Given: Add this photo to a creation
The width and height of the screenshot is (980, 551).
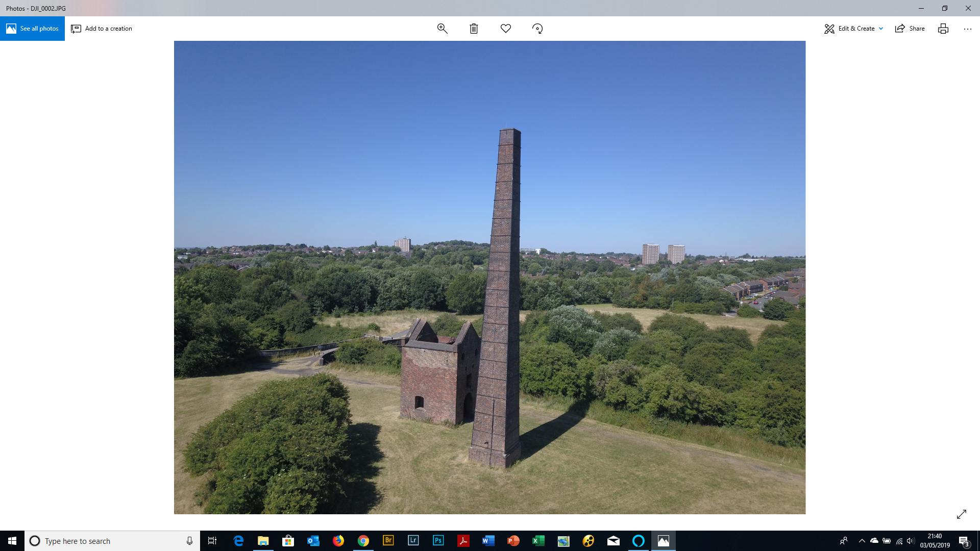Looking at the screenshot, I should click(x=102, y=29).
